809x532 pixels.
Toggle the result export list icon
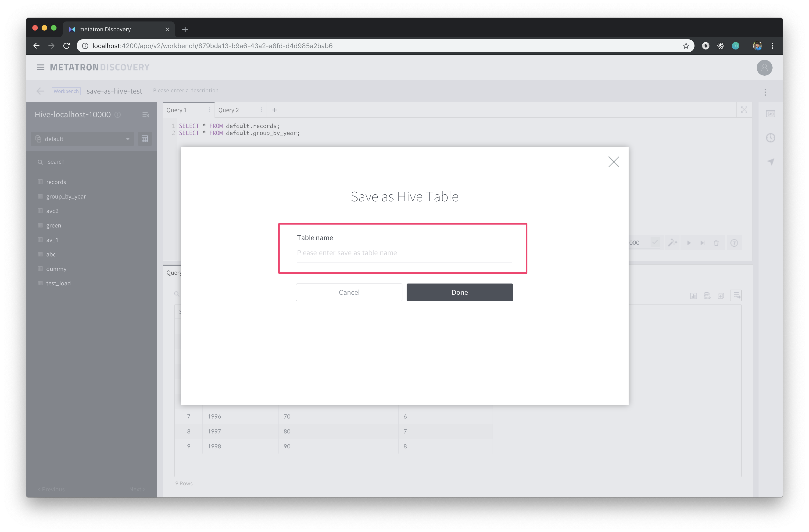736,296
